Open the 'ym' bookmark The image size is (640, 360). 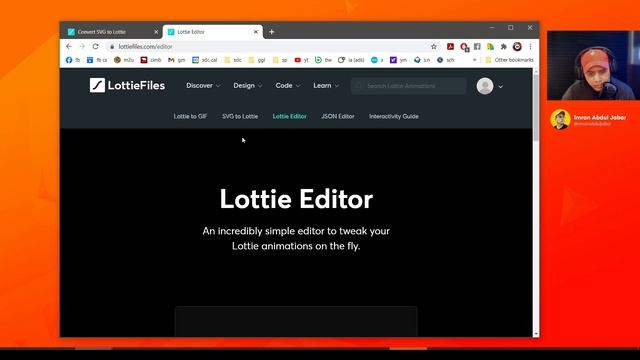(398, 60)
